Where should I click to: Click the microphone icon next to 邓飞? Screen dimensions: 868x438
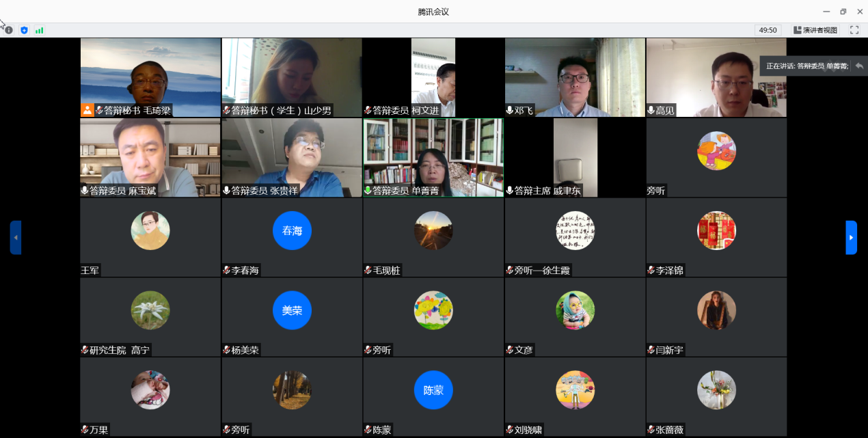pos(510,110)
